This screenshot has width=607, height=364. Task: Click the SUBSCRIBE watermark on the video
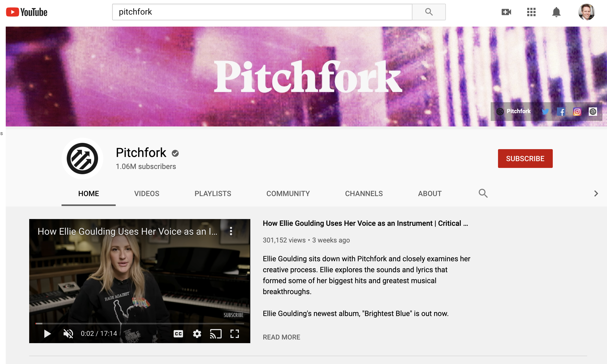[234, 315]
